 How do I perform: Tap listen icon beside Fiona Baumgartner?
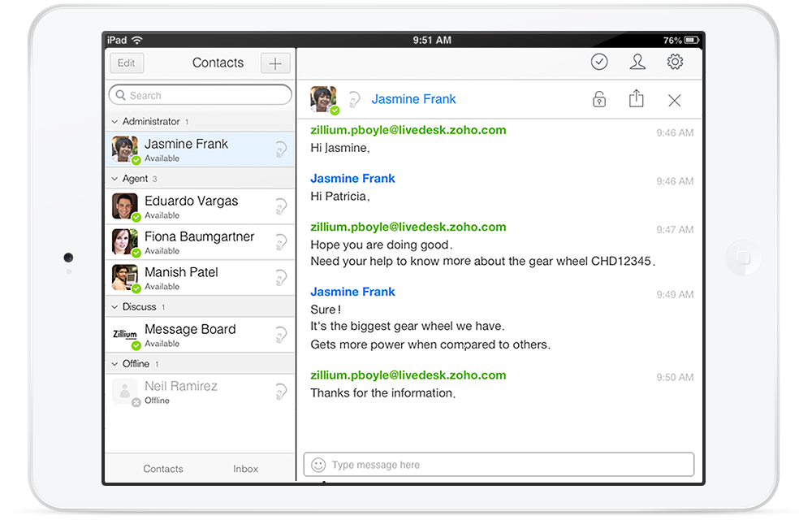tap(281, 242)
